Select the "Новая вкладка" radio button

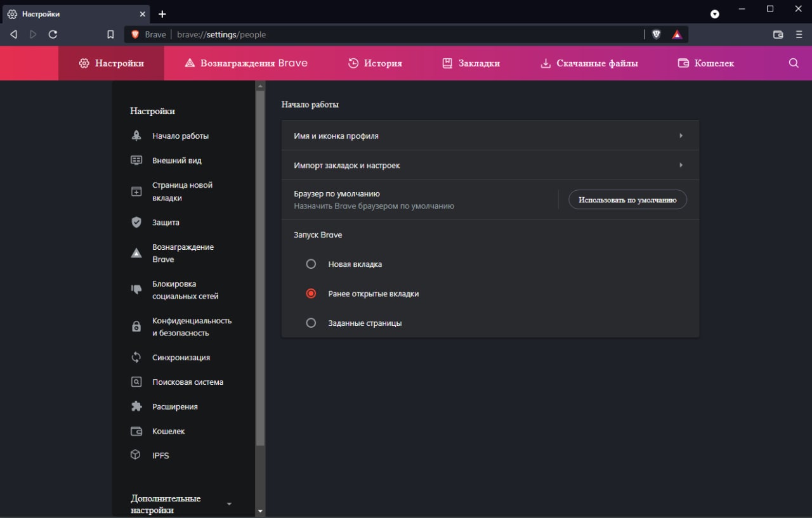[311, 264]
